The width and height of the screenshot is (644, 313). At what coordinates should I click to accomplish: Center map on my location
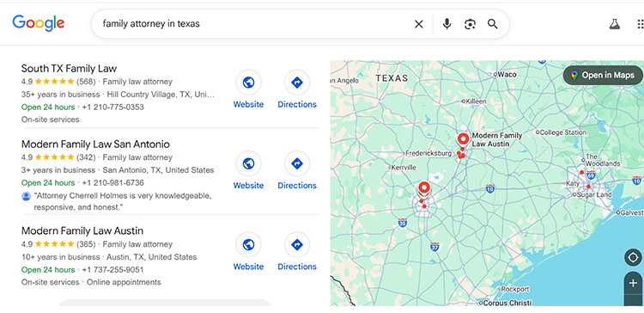tap(633, 258)
